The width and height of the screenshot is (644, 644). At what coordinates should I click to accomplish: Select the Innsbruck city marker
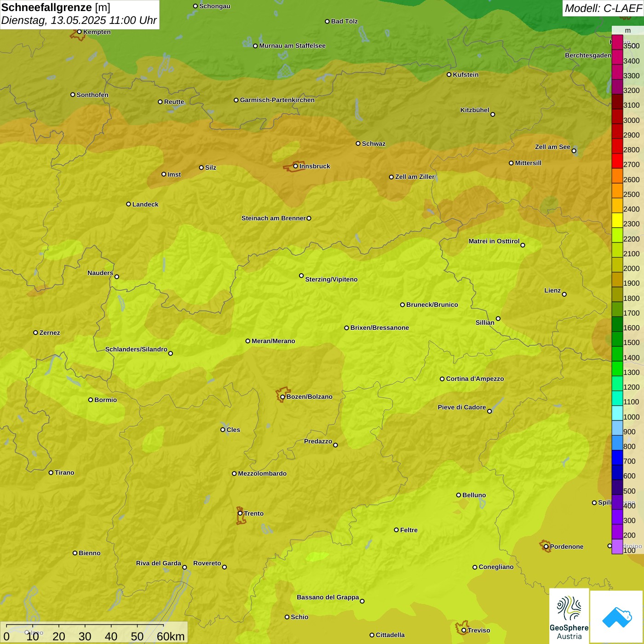coord(296,166)
